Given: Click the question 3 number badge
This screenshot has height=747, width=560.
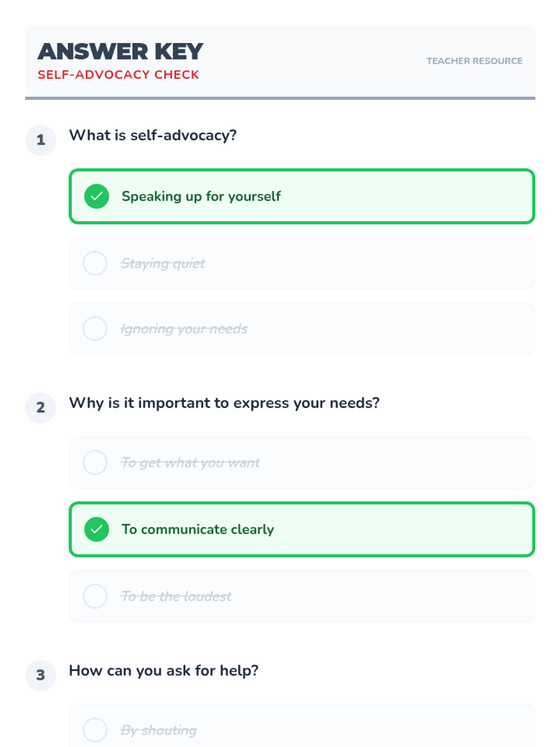Looking at the screenshot, I should 41,675.
